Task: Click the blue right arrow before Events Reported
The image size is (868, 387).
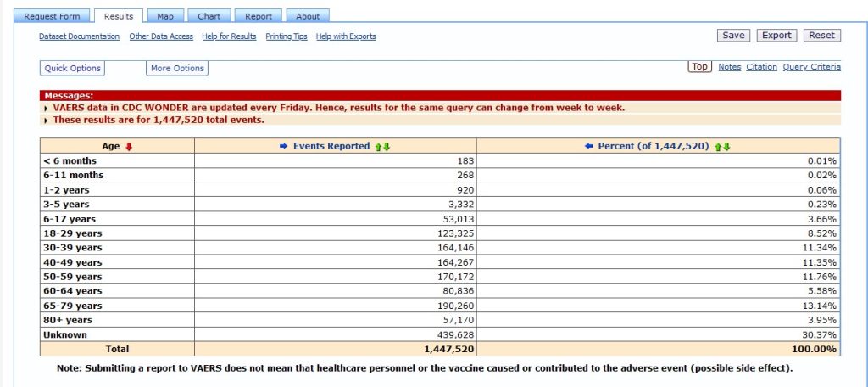Action: [x=284, y=146]
